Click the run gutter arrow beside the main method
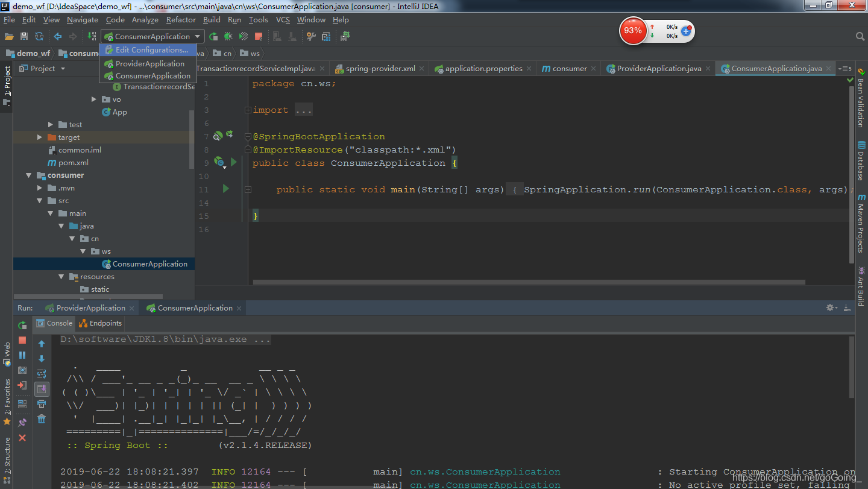The width and height of the screenshot is (868, 489). pyautogui.click(x=226, y=189)
